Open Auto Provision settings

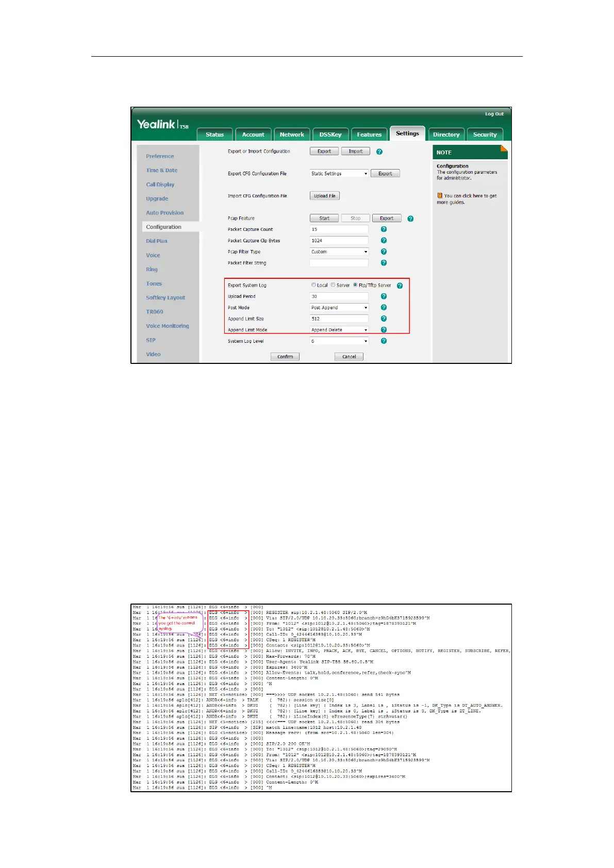pyautogui.click(x=165, y=213)
